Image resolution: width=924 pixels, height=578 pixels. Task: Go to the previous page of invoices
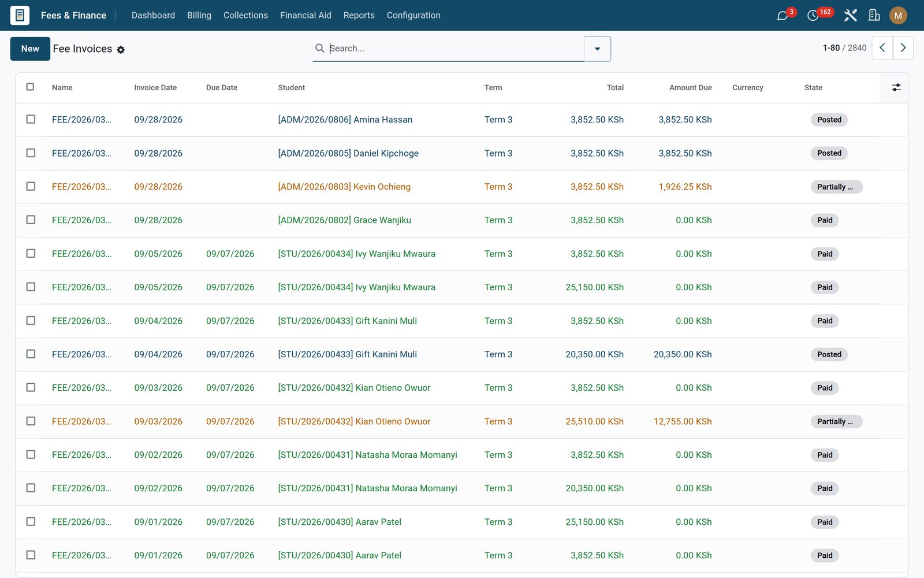[x=882, y=48]
